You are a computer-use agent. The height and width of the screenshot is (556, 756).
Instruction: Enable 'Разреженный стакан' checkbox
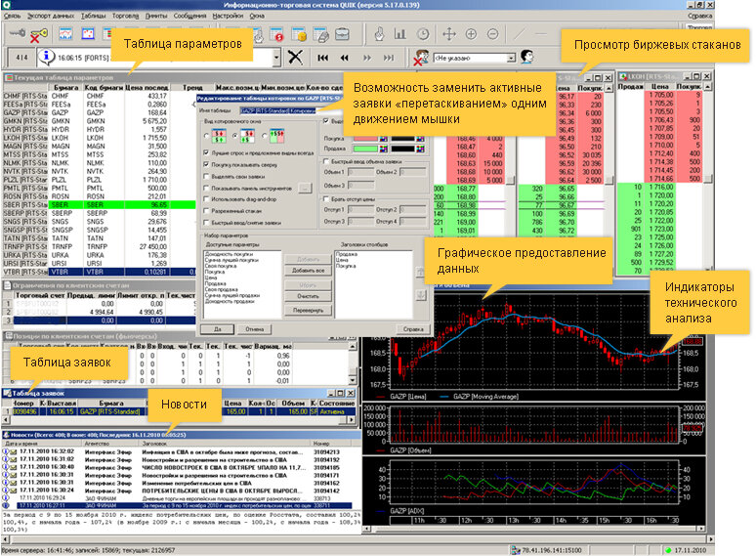click(x=206, y=211)
